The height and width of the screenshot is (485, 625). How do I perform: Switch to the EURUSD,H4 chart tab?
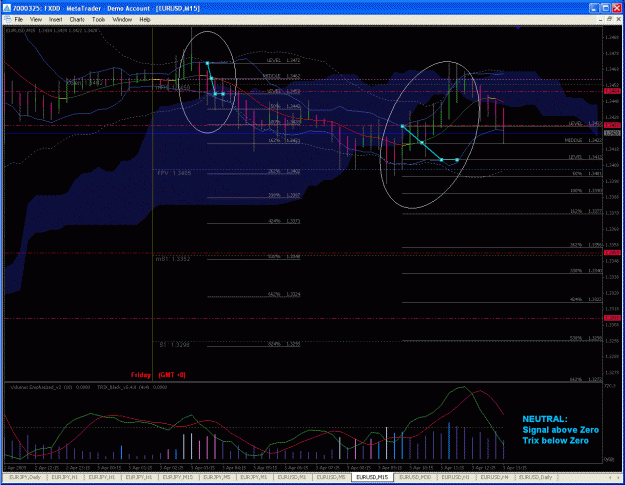[x=494, y=477]
